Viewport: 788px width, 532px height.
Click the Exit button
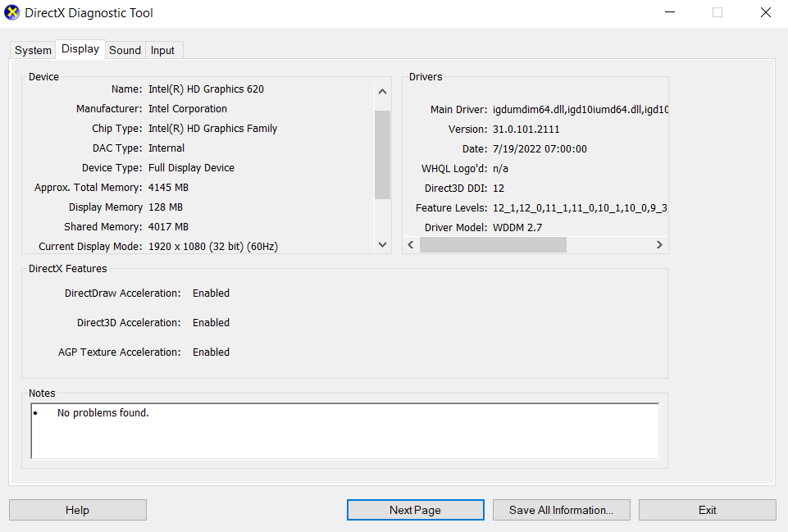[x=708, y=510]
